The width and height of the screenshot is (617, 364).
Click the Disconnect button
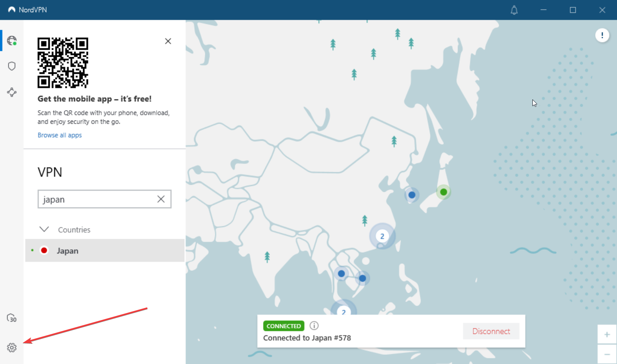[491, 331]
